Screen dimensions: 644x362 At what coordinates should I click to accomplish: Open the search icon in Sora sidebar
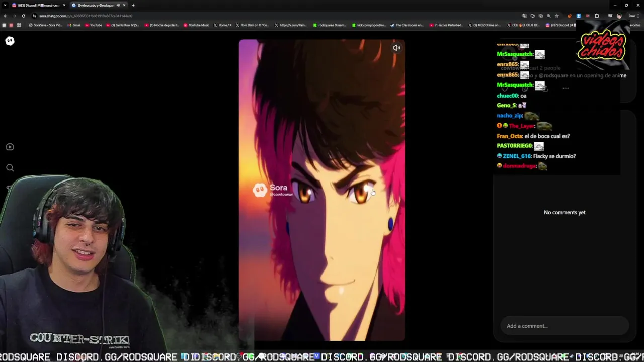pyautogui.click(x=10, y=168)
